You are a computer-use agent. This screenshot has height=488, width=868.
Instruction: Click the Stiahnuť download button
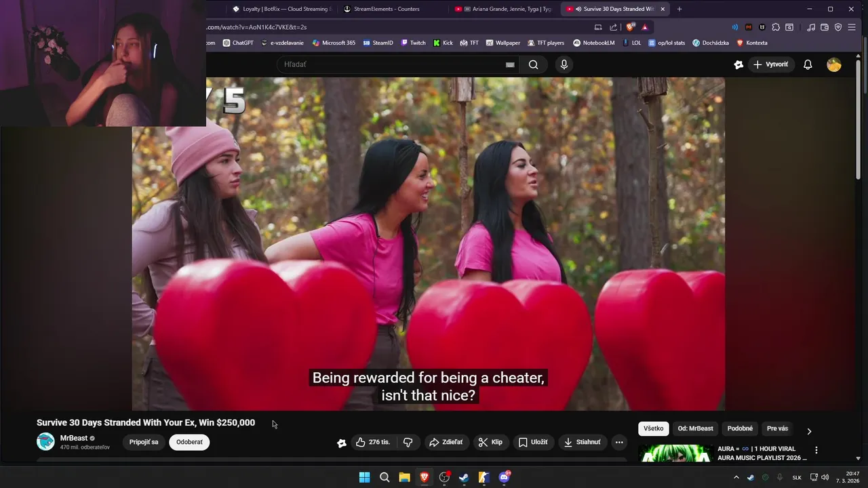(x=583, y=442)
